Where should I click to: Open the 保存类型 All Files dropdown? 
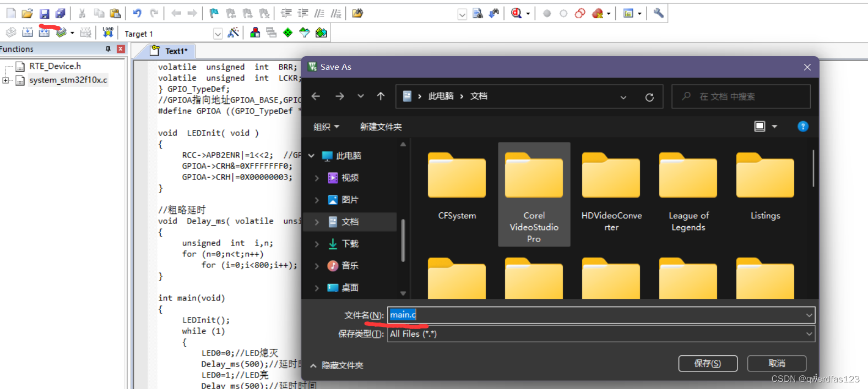pyautogui.click(x=809, y=334)
